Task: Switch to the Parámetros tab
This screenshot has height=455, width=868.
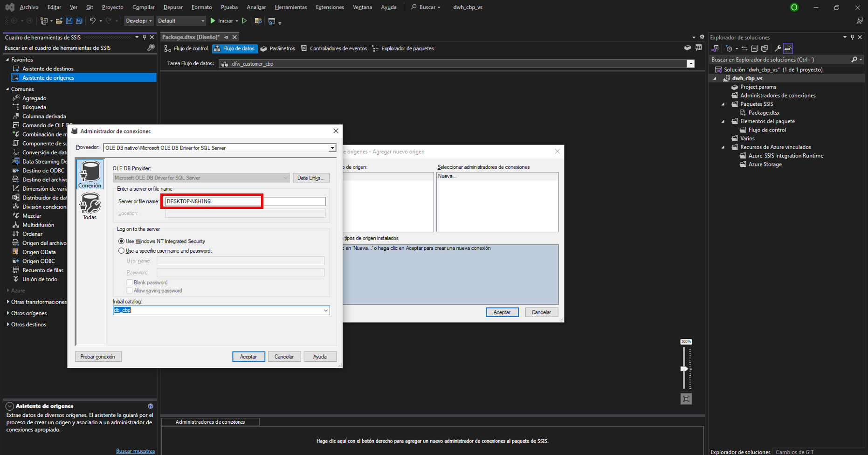Action: [x=278, y=48]
